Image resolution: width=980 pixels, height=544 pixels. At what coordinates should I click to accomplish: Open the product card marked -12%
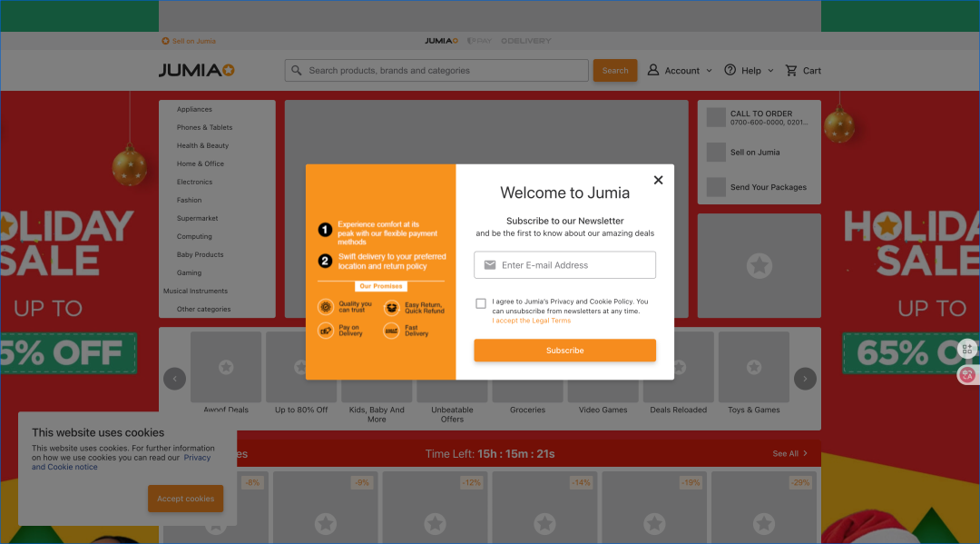pos(435,507)
